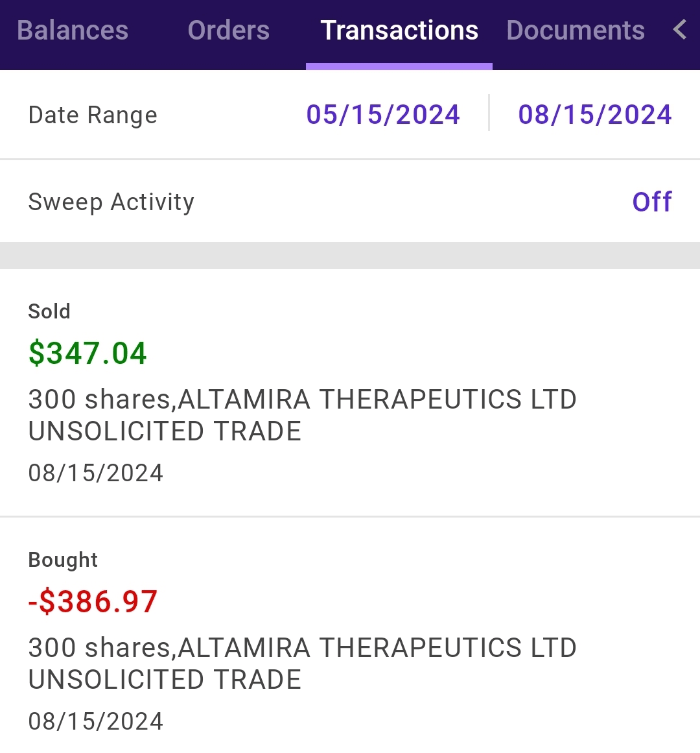Tap the Bought transaction's 08/15/2024 date
Screen dimensions: 700x753
(96, 721)
